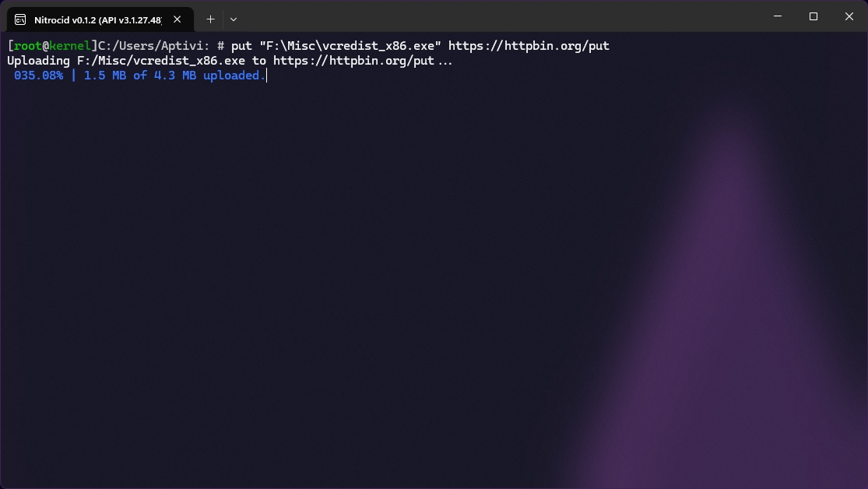This screenshot has height=489, width=868.
Task: Minimize the terminal window
Action: point(778,16)
